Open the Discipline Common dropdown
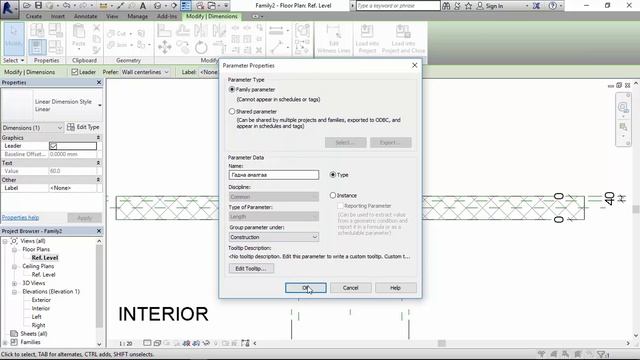Screen dimensions: 640x360 274,197
